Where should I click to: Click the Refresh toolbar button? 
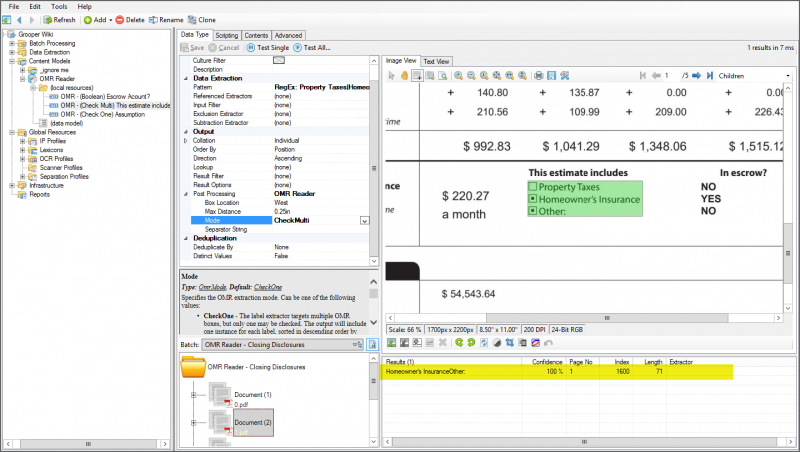(x=59, y=19)
